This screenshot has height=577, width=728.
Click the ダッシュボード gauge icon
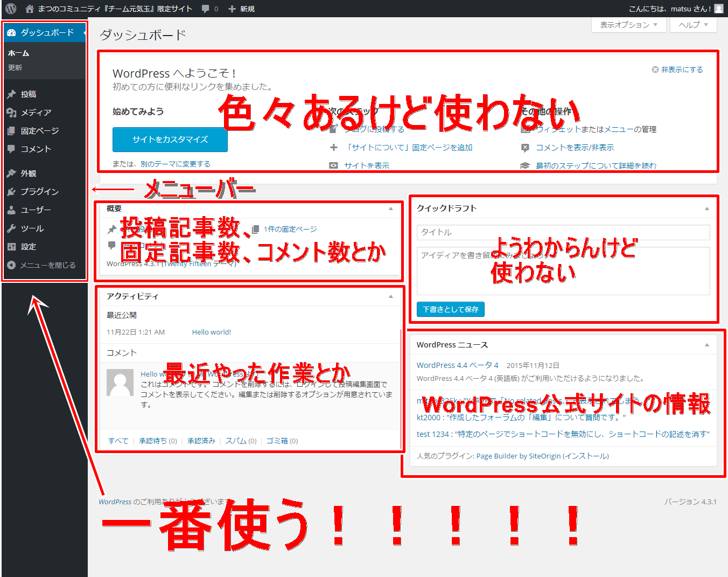tap(11, 33)
